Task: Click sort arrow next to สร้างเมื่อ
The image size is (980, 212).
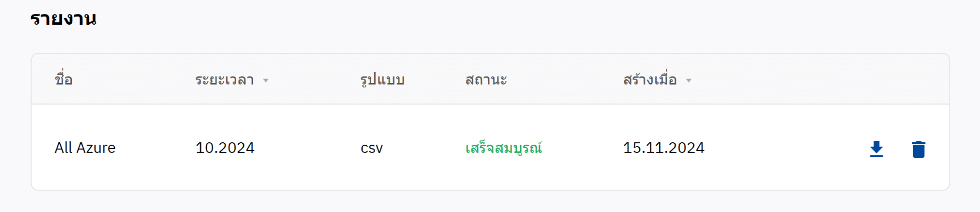Action: [x=688, y=81]
